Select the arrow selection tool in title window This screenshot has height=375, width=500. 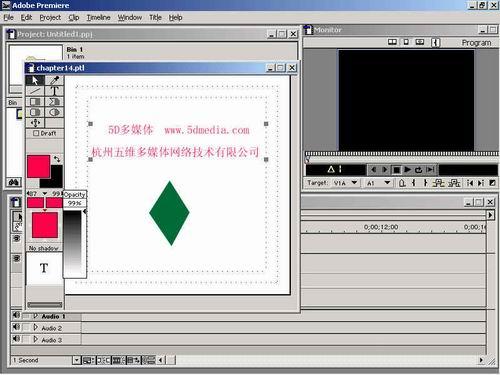[x=35, y=80]
